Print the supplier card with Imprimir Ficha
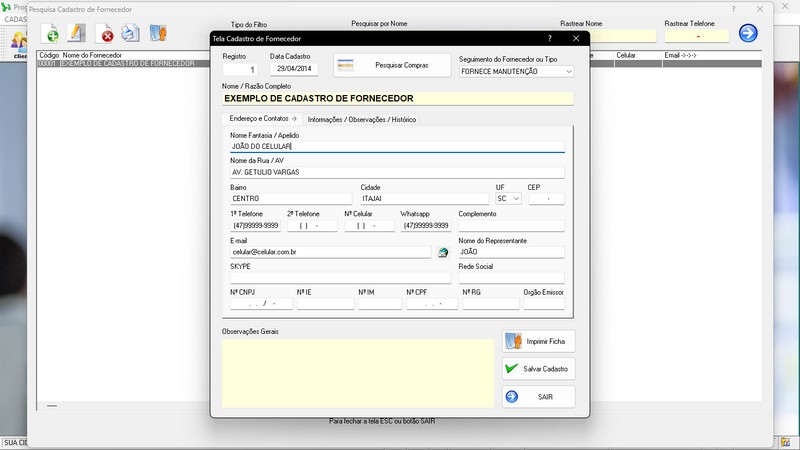Image resolution: width=800 pixels, height=450 pixels. [539, 341]
